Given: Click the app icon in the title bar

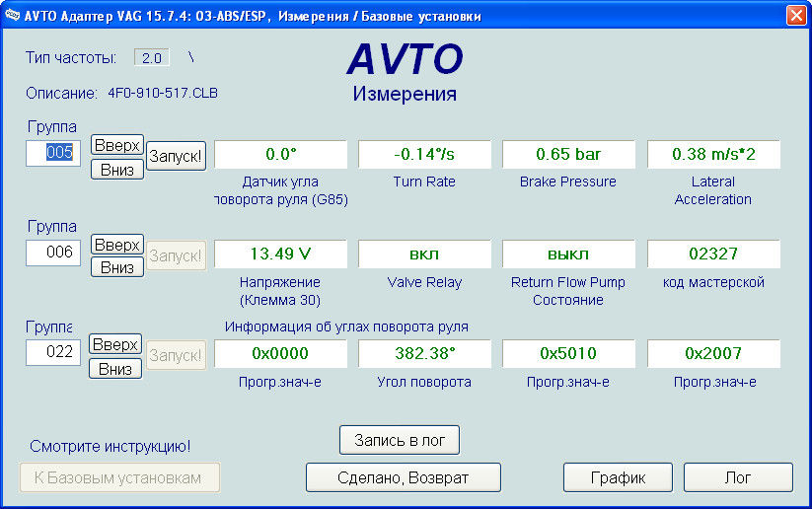Looking at the screenshot, I should tap(12, 15).
